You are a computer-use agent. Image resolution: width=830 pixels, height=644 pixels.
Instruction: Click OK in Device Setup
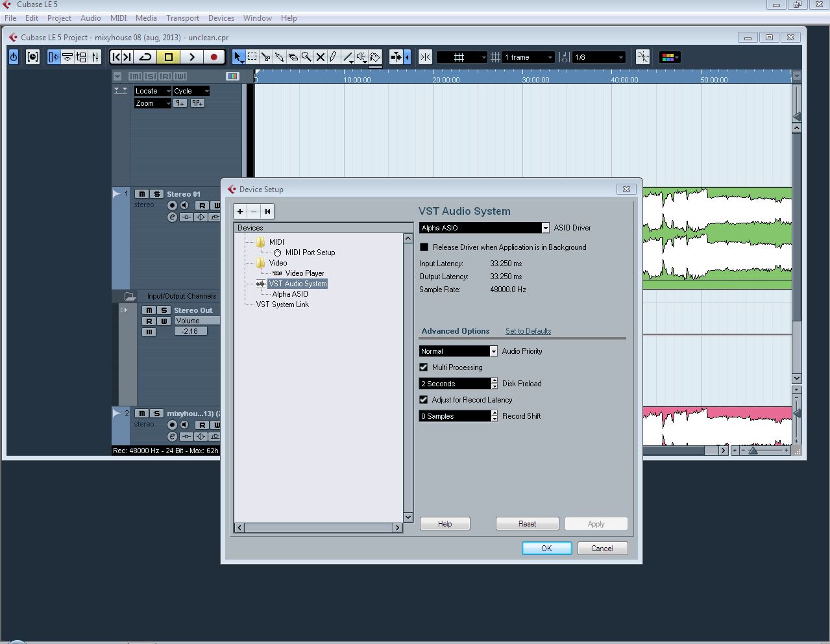(x=546, y=549)
